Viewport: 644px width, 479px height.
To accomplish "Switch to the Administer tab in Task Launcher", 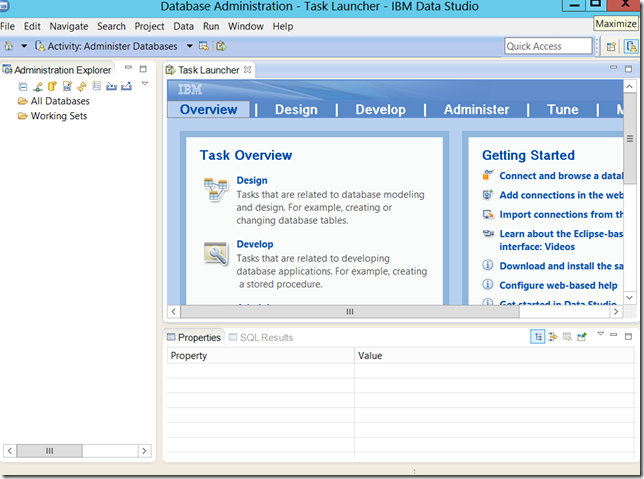I will pyautogui.click(x=476, y=109).
